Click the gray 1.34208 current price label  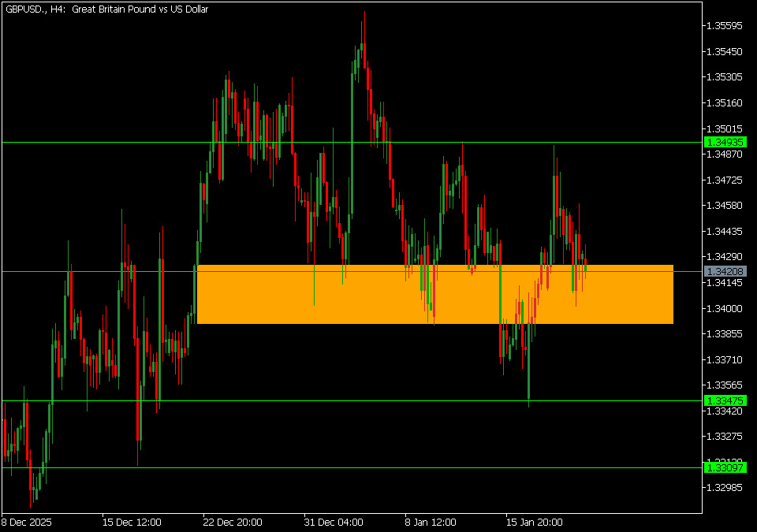coord(725,271)
